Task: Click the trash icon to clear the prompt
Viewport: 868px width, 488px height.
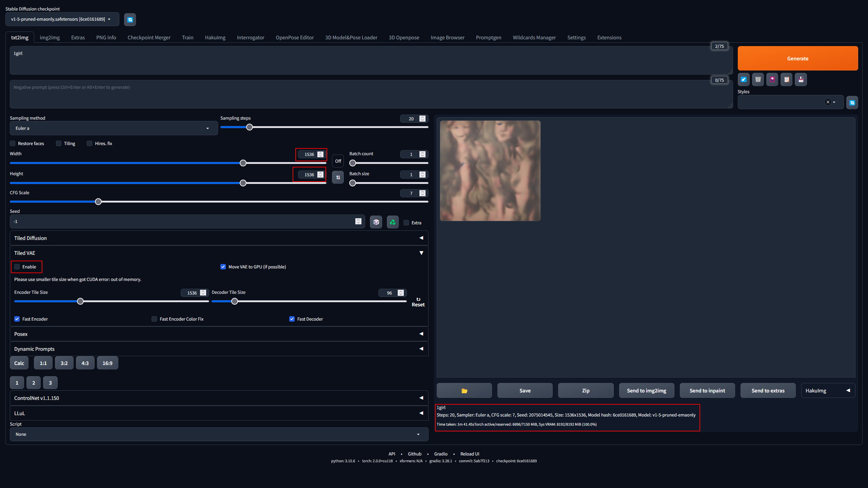Action: (758, 79)
